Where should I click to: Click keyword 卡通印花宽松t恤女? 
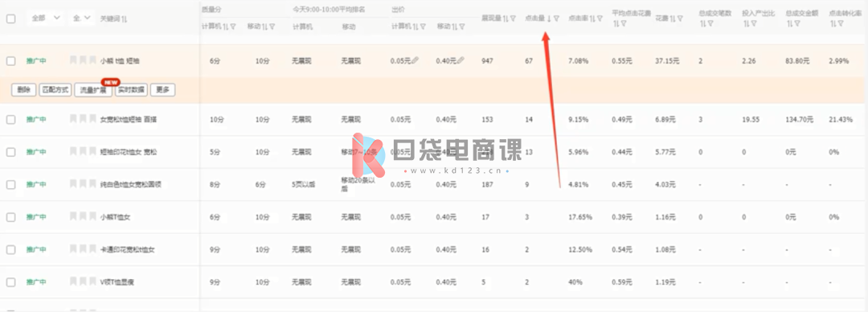point(127,249)
